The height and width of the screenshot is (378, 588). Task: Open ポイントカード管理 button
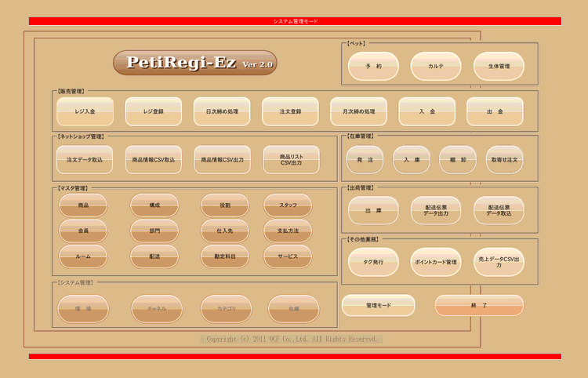(x=436, y=262)
